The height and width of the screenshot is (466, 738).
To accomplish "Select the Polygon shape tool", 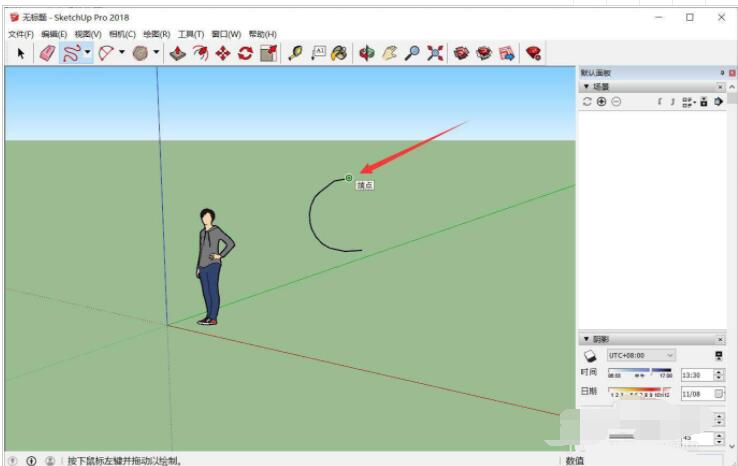I will click(x=140, y=53).
